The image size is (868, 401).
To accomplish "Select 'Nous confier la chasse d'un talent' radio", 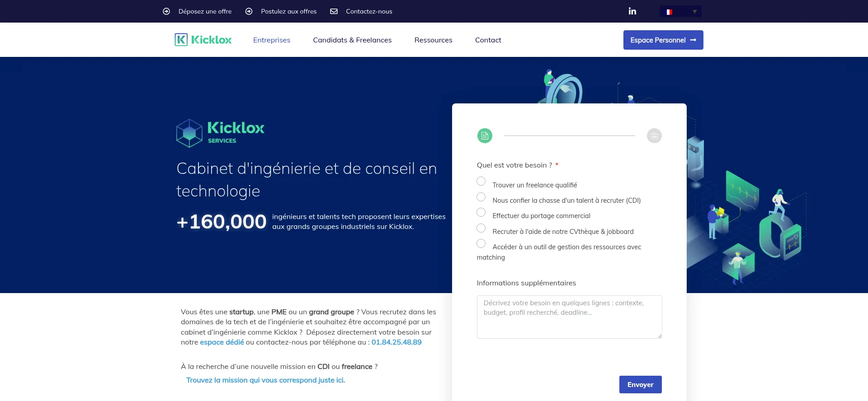I will 481,197.
